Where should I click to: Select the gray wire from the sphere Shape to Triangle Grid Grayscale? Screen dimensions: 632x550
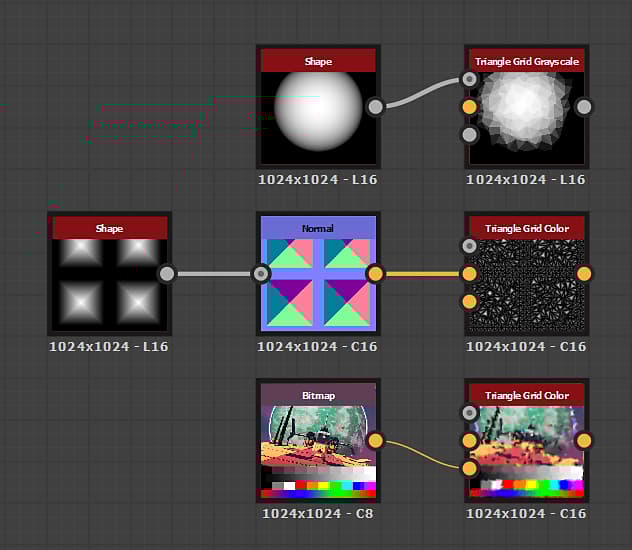tap(421, 93)
